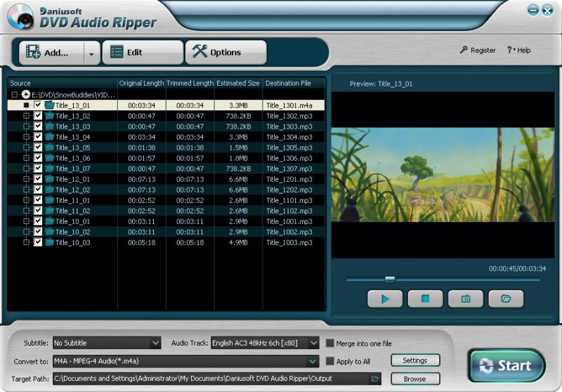Open the snapshot folder icon below the preview
This screenshot has height=392, width=562.
click(506, 299)
